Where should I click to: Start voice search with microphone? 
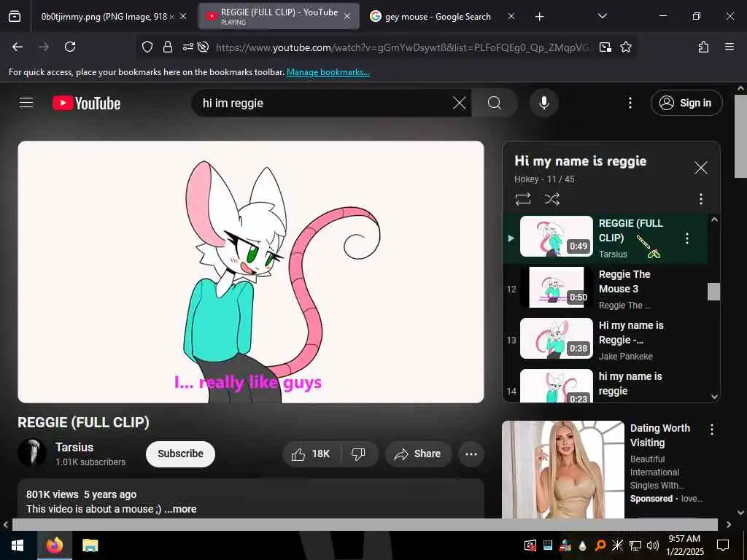pyautogui.click(x=543, y=103)
